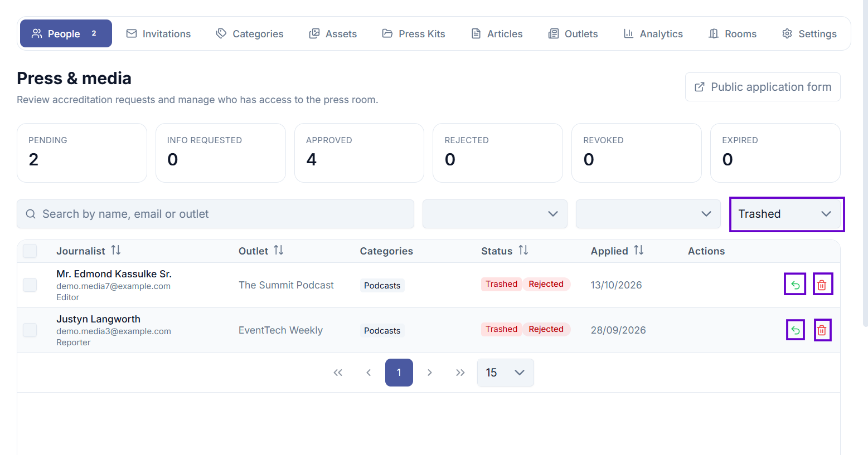View the Analytics tab
The width and height of the screenshot is (868, 455).
pyautogui.click(x=653, y=33)
